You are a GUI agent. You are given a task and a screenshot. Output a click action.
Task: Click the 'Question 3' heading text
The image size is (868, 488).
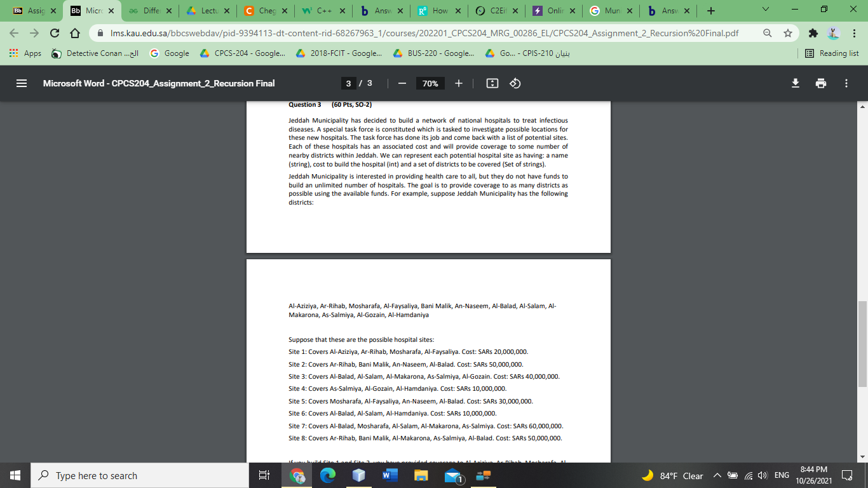[x=305, y=104]
